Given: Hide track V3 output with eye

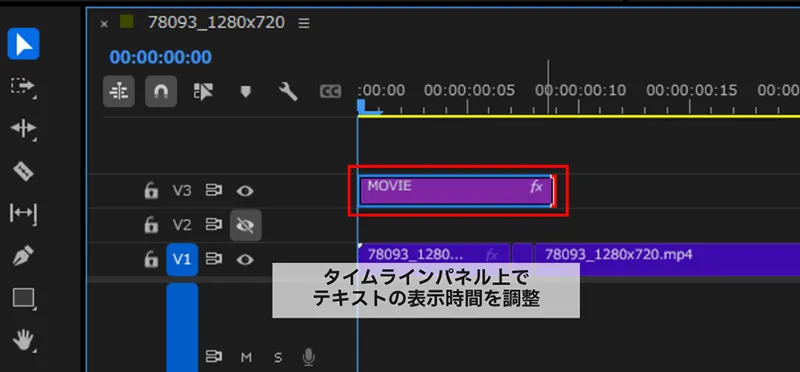Looking at the screenshot, I should pyautogui.click(x=245, y=191).
